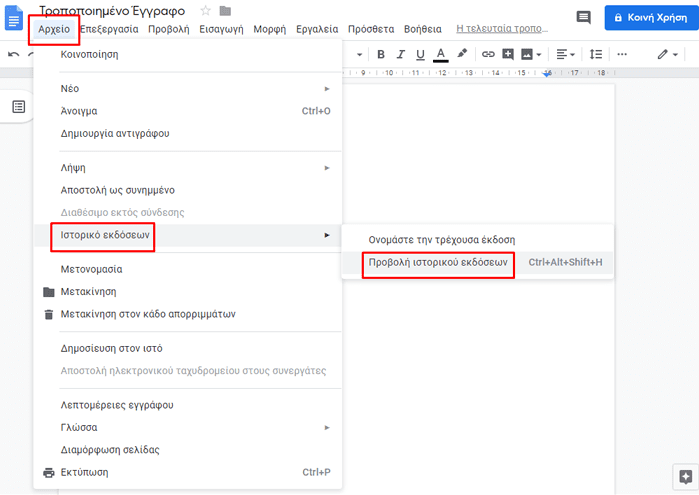Image resolution: width=699 pixels, height=495 pixels.
Task: Open the text color picker
Action: pos(440,55)
